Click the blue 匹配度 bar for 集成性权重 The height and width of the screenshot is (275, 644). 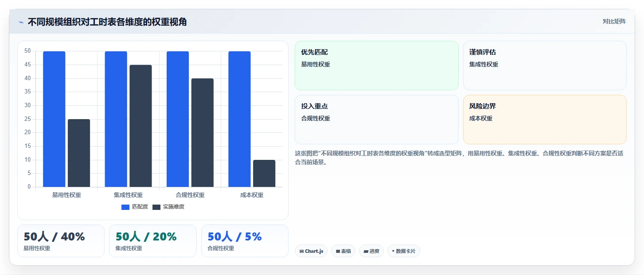(x=116, y=119)
